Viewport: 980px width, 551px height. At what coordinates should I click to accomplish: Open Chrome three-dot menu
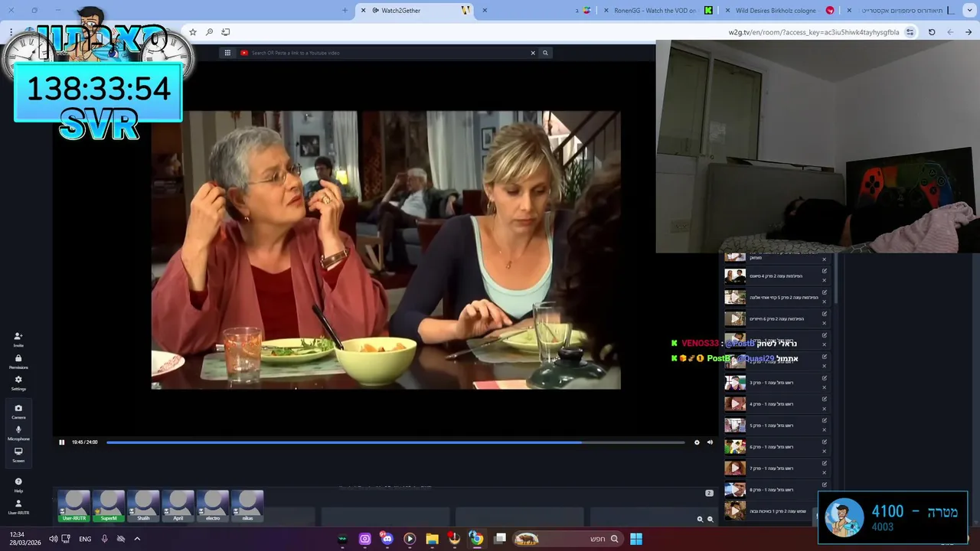[11, 32]
